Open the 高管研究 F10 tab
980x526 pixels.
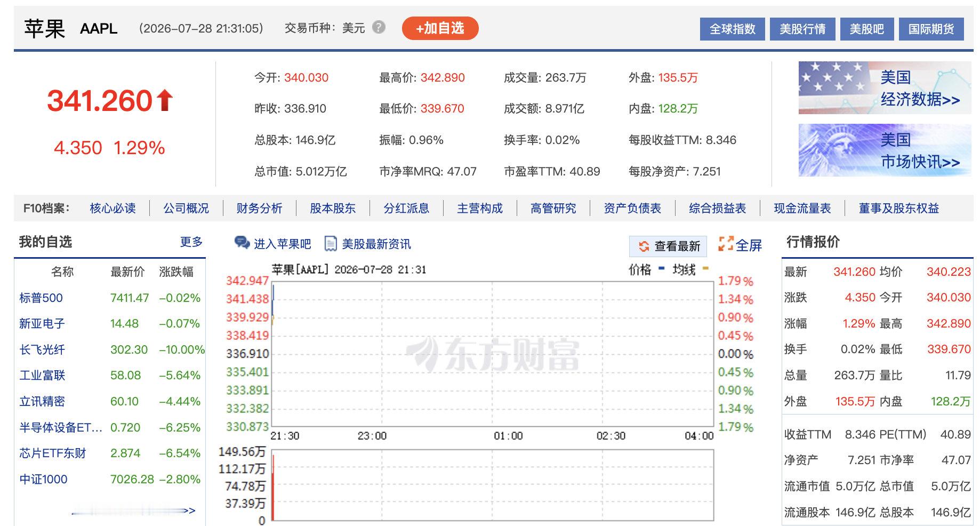click(x=553, y=208)
